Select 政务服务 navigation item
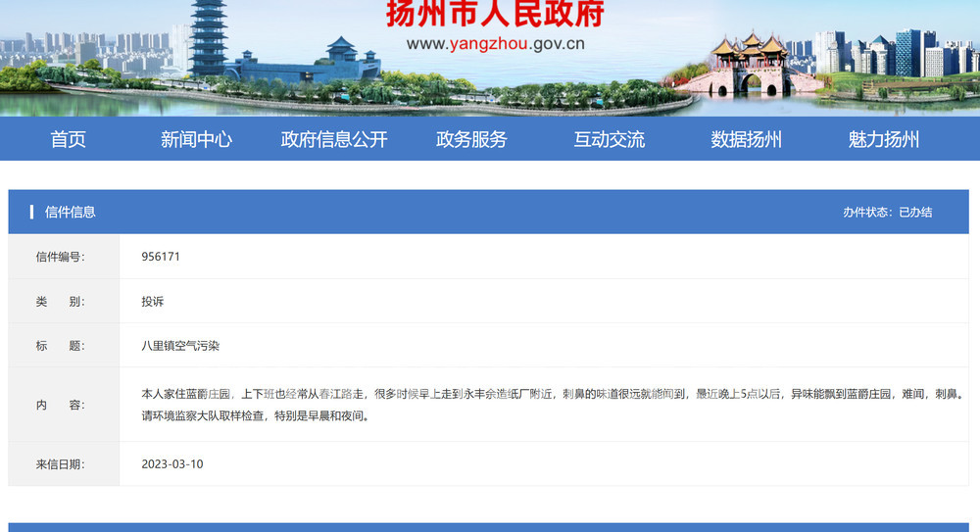980x532 pixels. tap(471, 139)
